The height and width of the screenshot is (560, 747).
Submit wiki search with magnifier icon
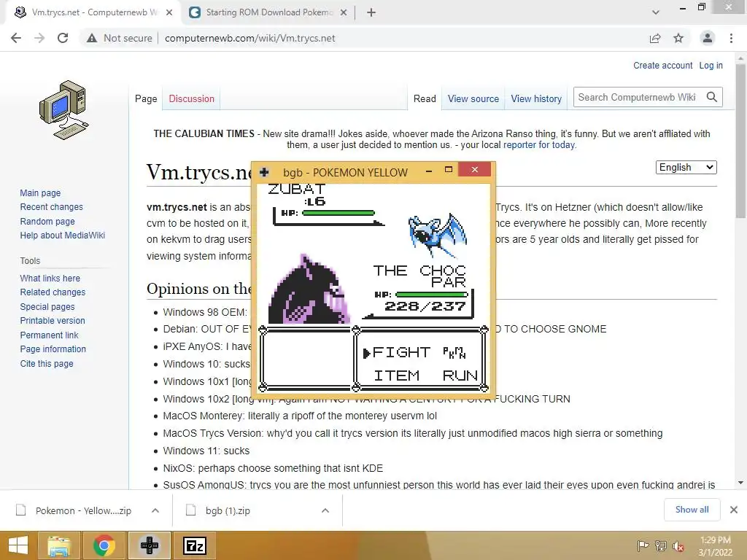point(712,97)
